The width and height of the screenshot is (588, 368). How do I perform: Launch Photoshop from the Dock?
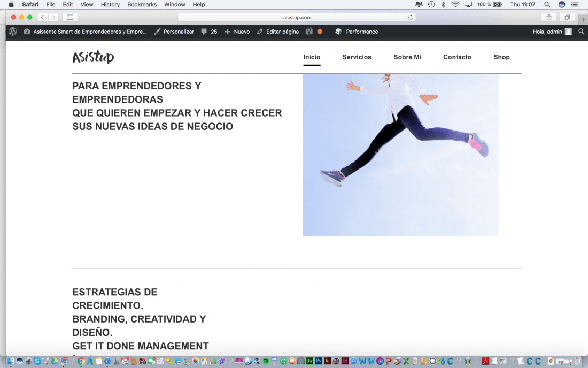click(x=319, y=361)
